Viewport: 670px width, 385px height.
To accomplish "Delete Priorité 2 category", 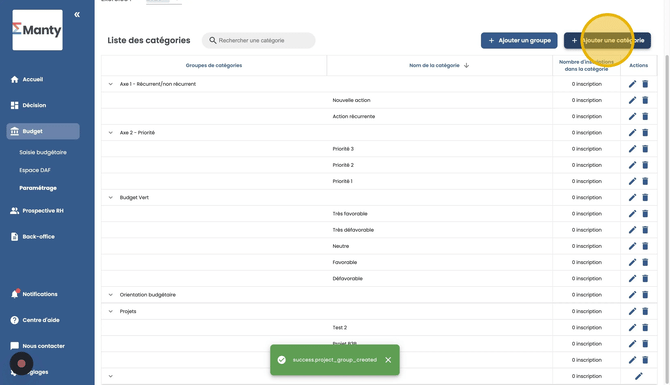I will click(x=645, y=165).
